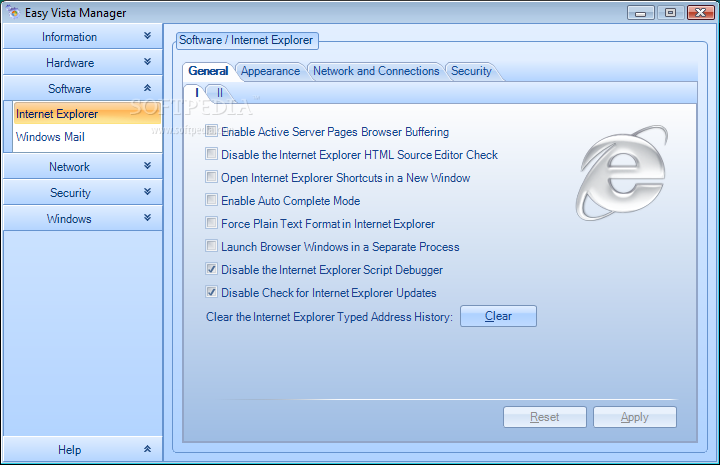Screen dimensions: 720x465
Task: Open the Security tab in Internet Explorer settings
Action: [x=472, y=71]
